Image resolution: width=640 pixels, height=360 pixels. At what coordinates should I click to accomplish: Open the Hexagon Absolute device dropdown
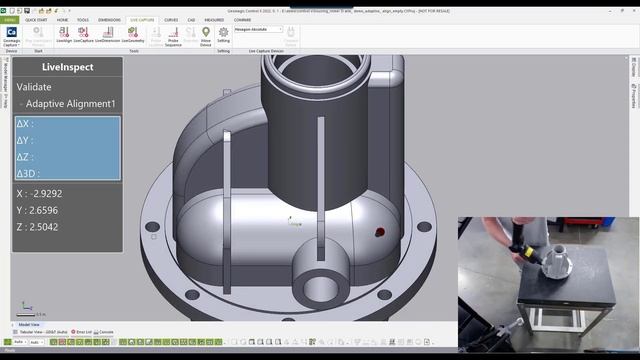pos(258,29)
